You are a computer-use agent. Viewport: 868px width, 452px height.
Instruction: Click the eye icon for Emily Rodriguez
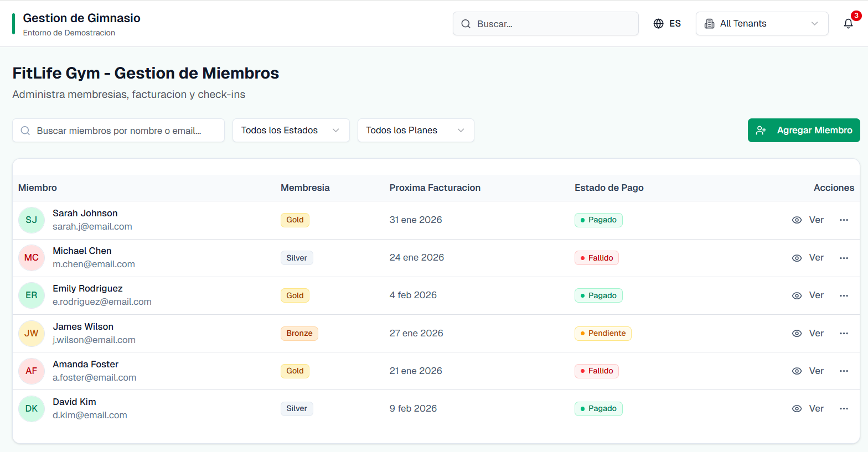pos(797,296)
